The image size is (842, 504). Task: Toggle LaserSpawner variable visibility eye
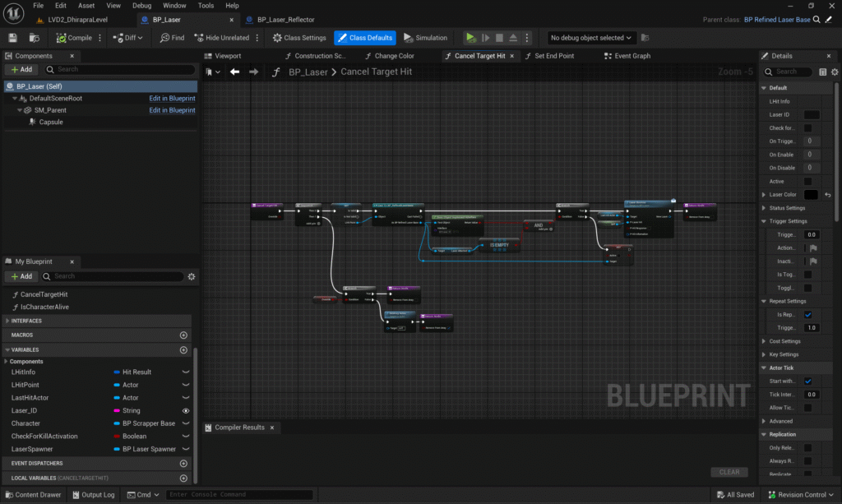pos(186,449)
